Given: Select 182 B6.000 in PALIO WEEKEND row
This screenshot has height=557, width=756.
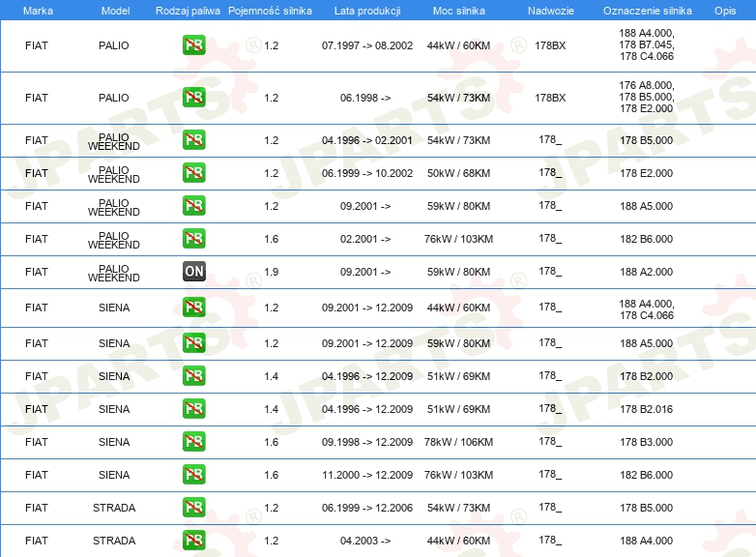Looking at the screenshot, I should (x=646, y=239).
